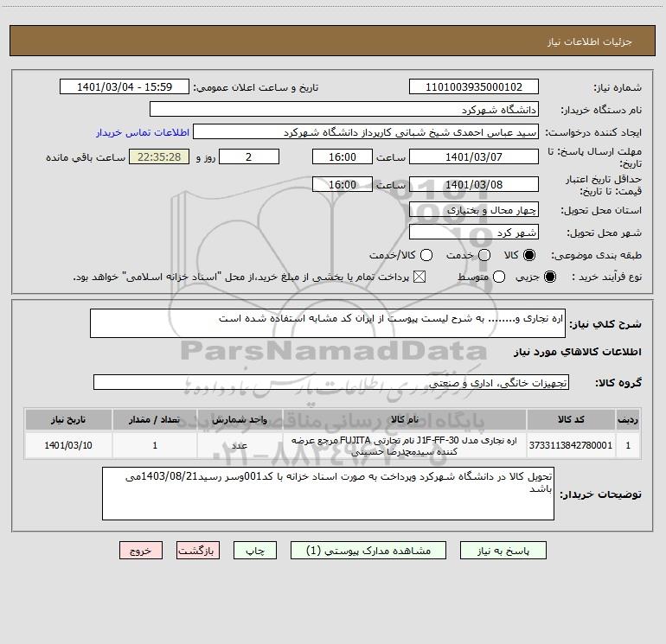The height and width of the screenshot is (644, 666).
Task: Click the بازگشت back button
Action: click(x=198, y=551)
